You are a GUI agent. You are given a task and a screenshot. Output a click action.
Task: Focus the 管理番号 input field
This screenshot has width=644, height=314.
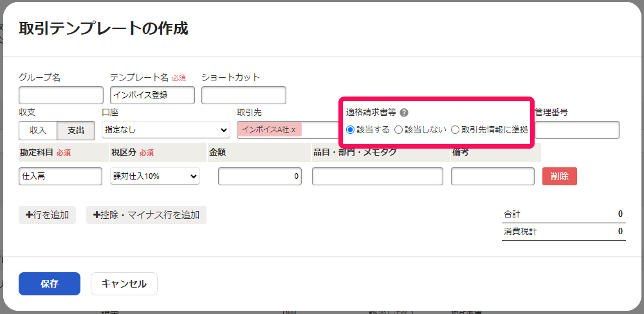577,130
